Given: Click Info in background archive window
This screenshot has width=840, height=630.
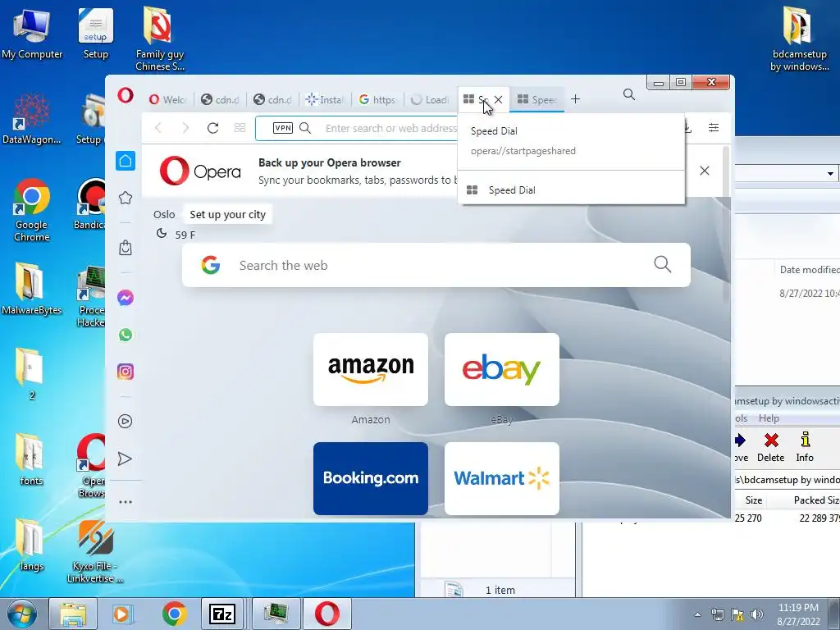Looking at the screenshot, I should [x=805, y=447].
